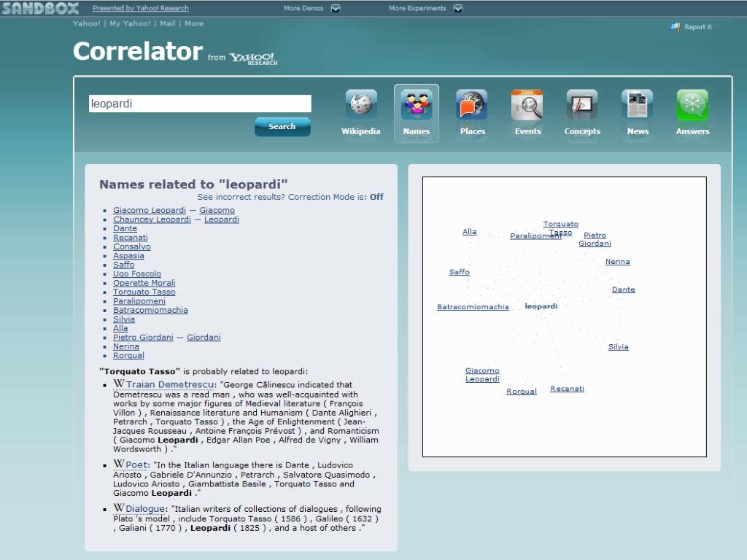Open My Yahoo! link
747x560 pixels.
[130, 23]
